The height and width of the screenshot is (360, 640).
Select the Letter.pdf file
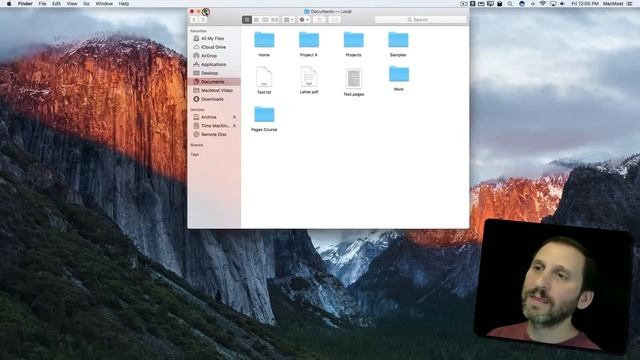tap(309, 77)
